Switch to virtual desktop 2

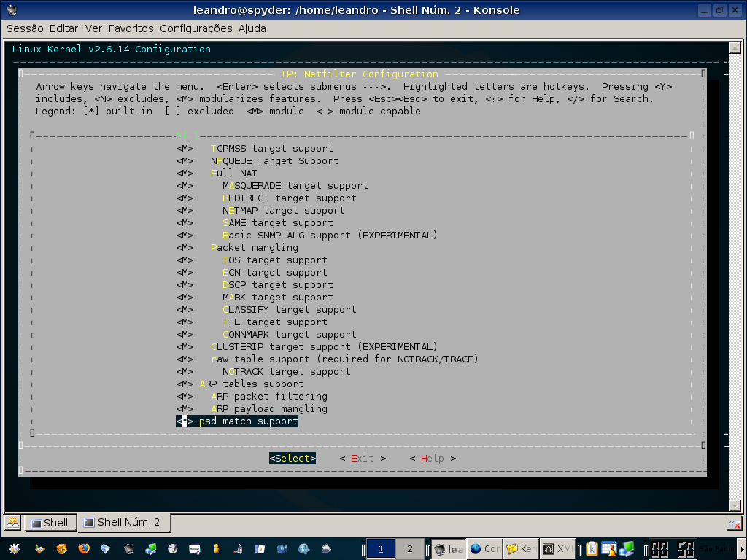(x=410, y=549)
